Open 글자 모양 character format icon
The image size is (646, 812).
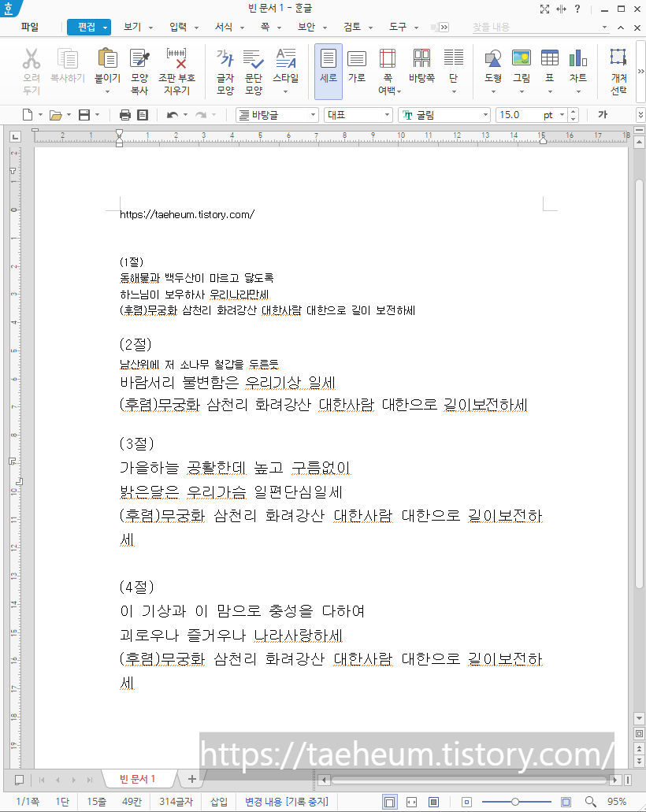click(225, 58)
